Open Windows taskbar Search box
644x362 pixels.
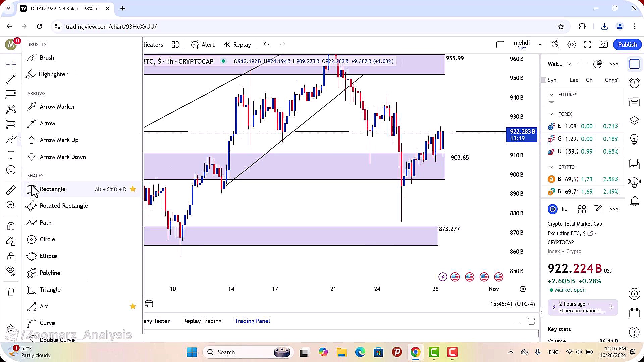point(248,352)
